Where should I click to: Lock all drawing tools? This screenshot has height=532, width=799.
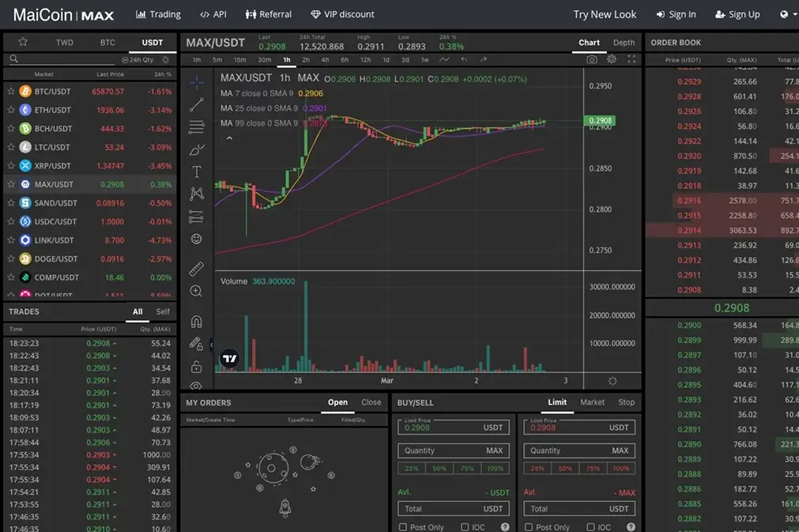(x=196, y=366)
